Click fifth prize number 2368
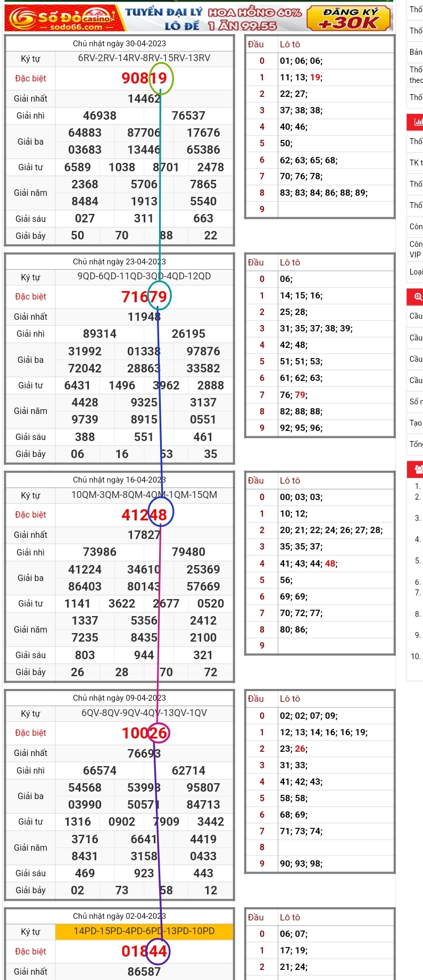 pyautogui.click(x=85, y=184)
